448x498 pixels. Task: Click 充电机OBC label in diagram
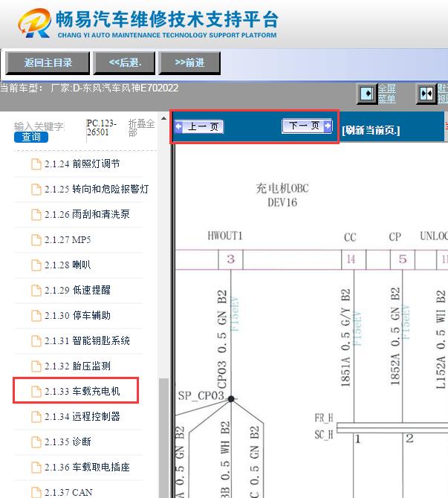tap(282, 188)
